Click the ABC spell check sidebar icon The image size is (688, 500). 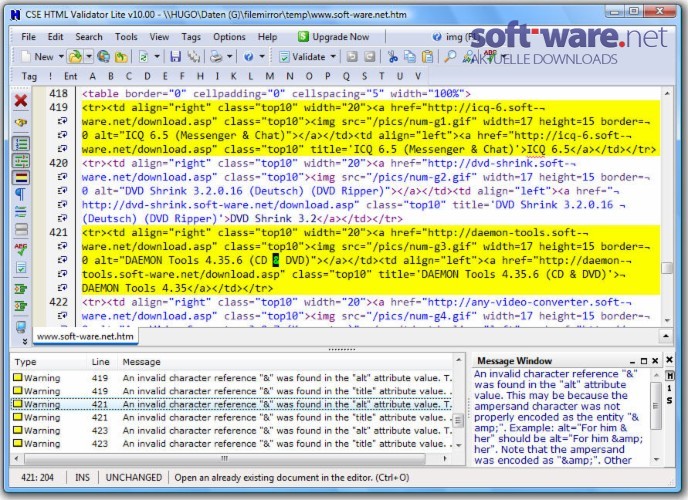(x=21, y=249)
